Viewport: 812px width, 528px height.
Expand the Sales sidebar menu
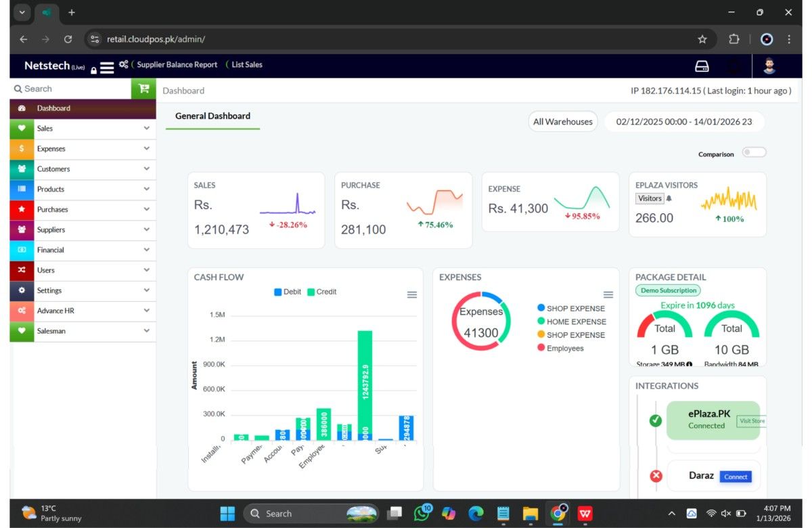pyautogui.click(x=83, y=128)
